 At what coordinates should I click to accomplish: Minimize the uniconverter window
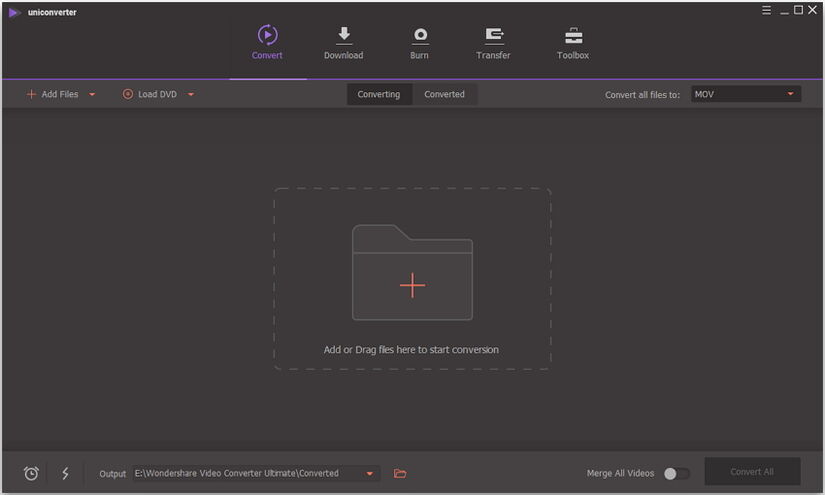tap(784, 11)
